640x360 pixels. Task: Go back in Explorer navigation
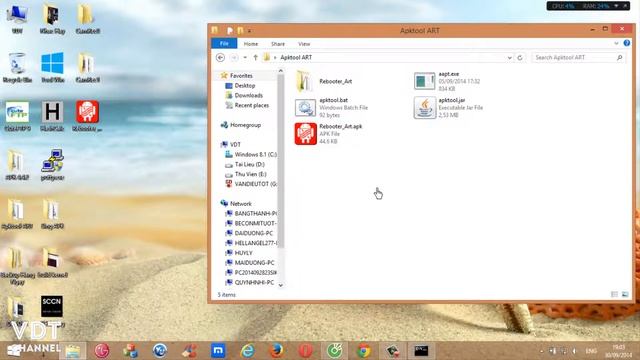(220, 58)
